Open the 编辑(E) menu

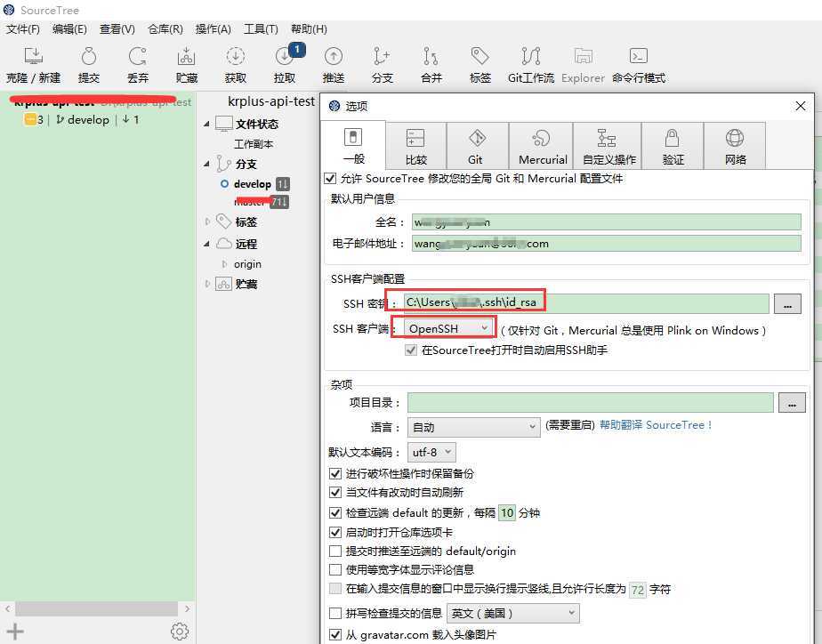pyautogui.click(x=69, y=28)
